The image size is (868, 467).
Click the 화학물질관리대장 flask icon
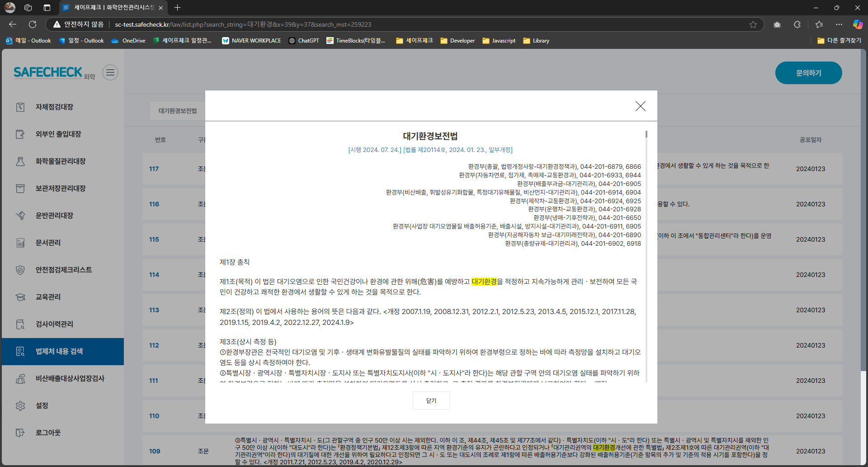point(20,161)
